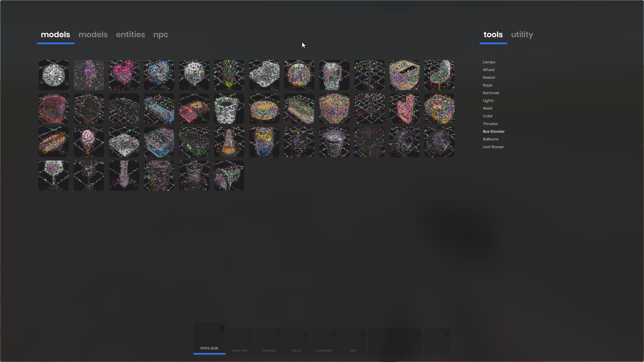The image size is (644, 362).
Task: Select the open cardboard box model
Action: tap(404, 75)
